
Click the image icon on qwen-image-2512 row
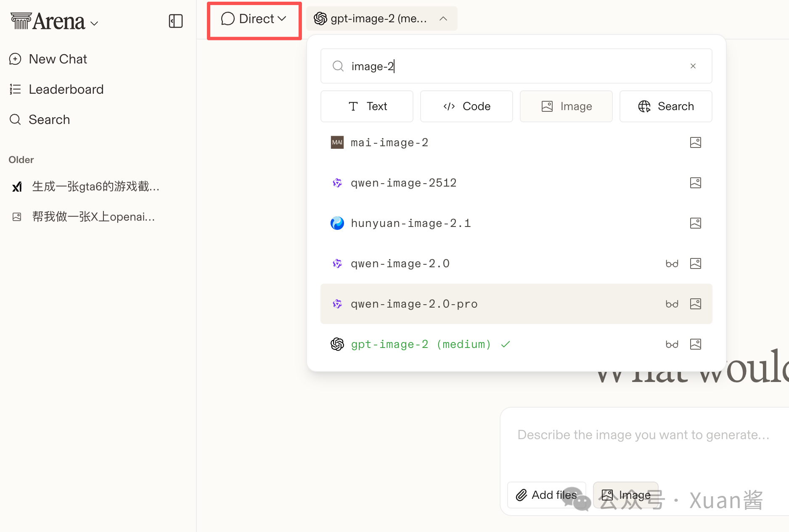coord(696,183)
